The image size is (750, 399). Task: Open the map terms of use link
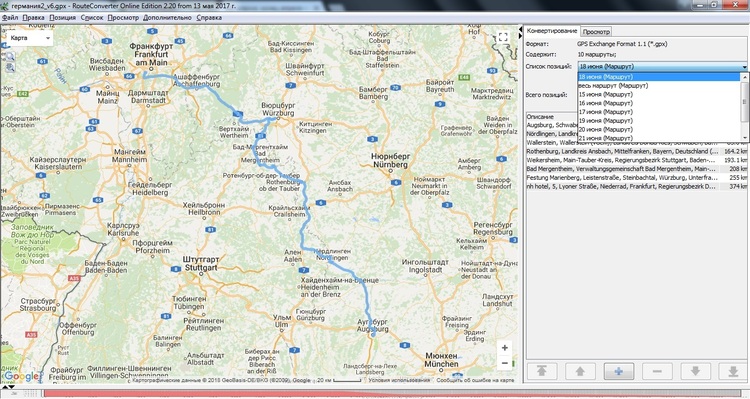click(x=399, y=380)
